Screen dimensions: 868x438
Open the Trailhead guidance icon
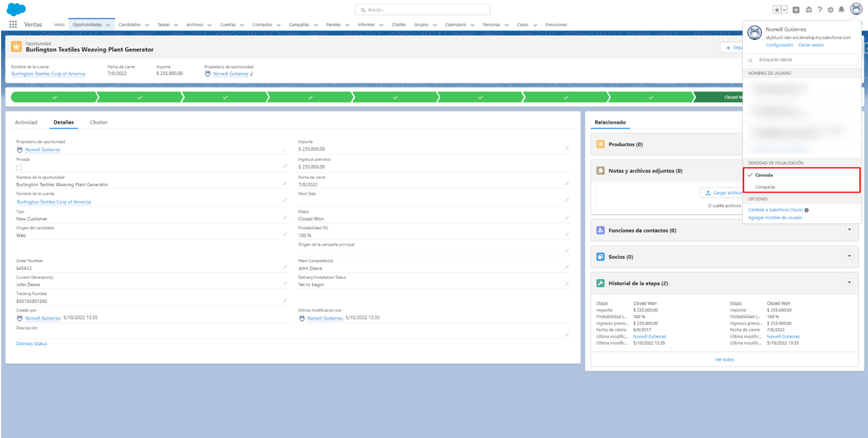pyautogui.click(x=808, y=10)
